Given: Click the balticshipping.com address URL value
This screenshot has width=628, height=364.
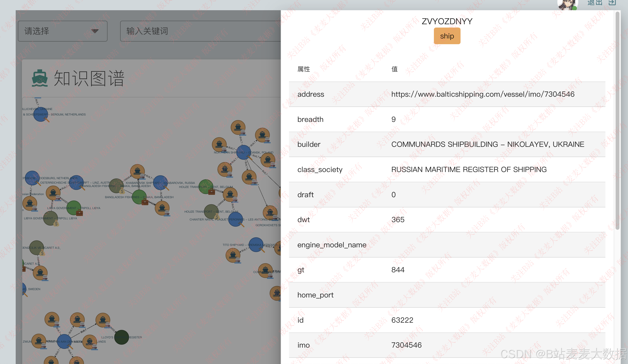Looking at the screenshot, I should pos(483,94).
